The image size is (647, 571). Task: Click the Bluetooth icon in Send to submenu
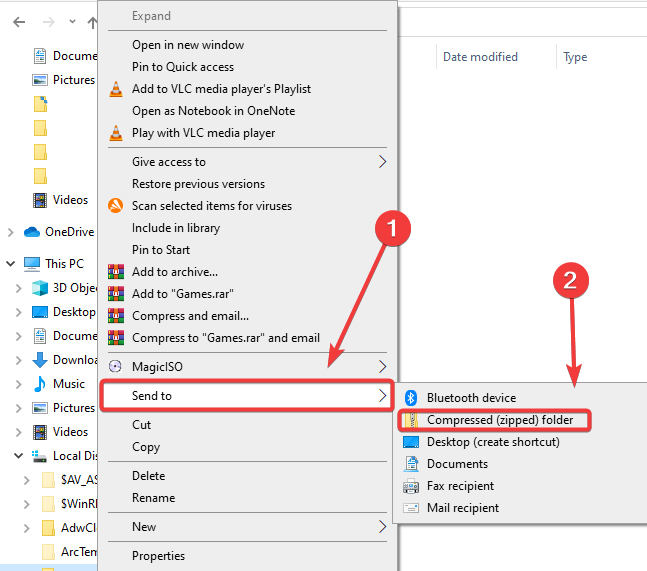[411, 398]
